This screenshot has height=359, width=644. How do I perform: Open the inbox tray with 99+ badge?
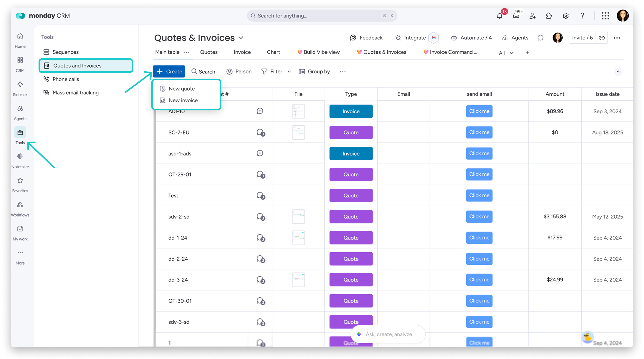click(516, 16)
